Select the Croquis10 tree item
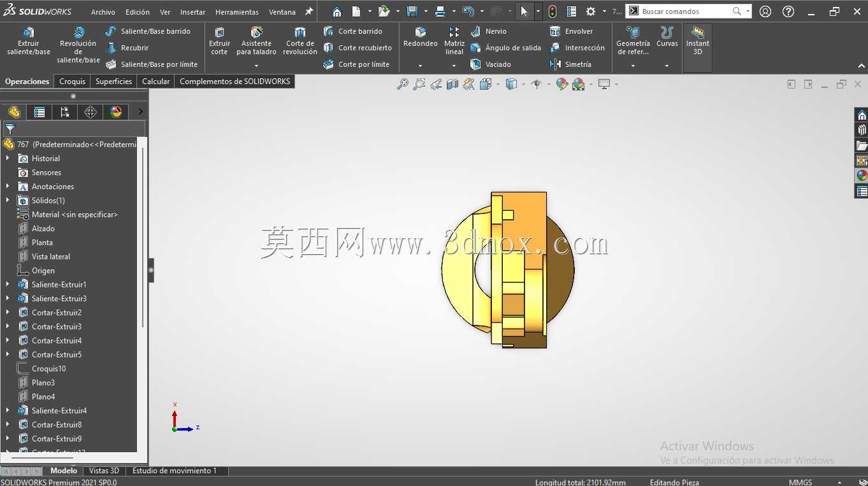The image size is (868, 486). tap(42, 369)
